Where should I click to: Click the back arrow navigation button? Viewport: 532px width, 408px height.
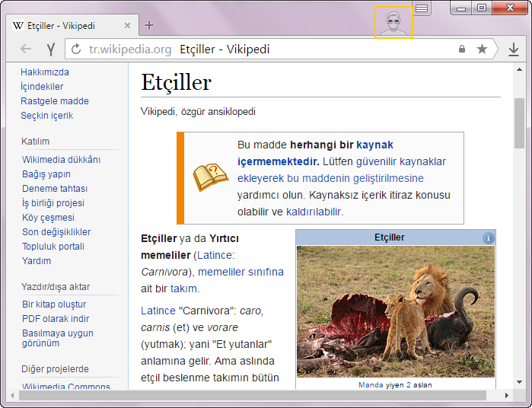pyautogui.click(x=26, y=49)
